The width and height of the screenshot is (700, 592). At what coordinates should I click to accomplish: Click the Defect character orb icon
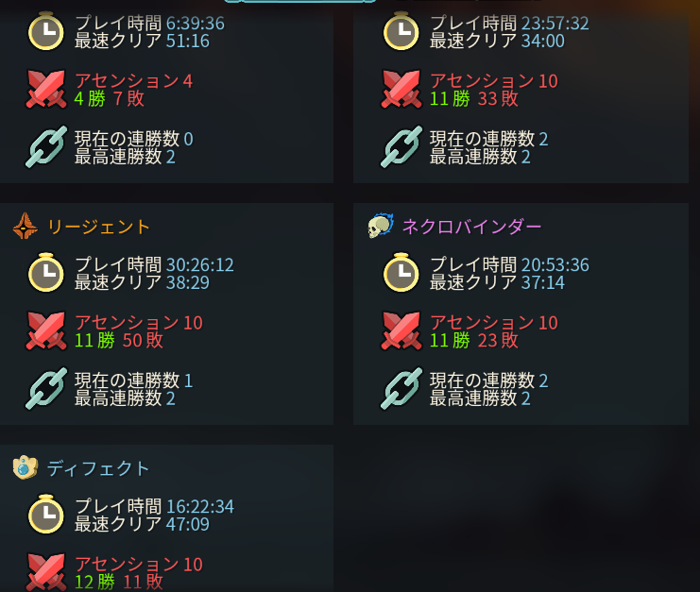click(25, 467)
